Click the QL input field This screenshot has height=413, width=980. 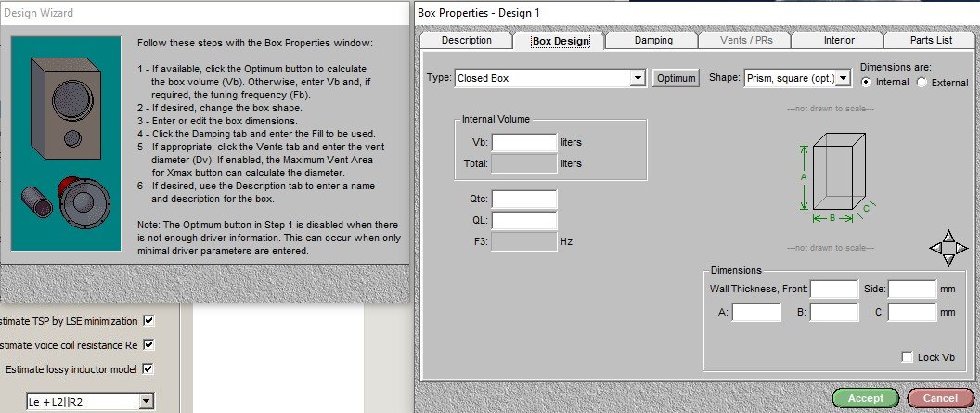pos(523,221)
